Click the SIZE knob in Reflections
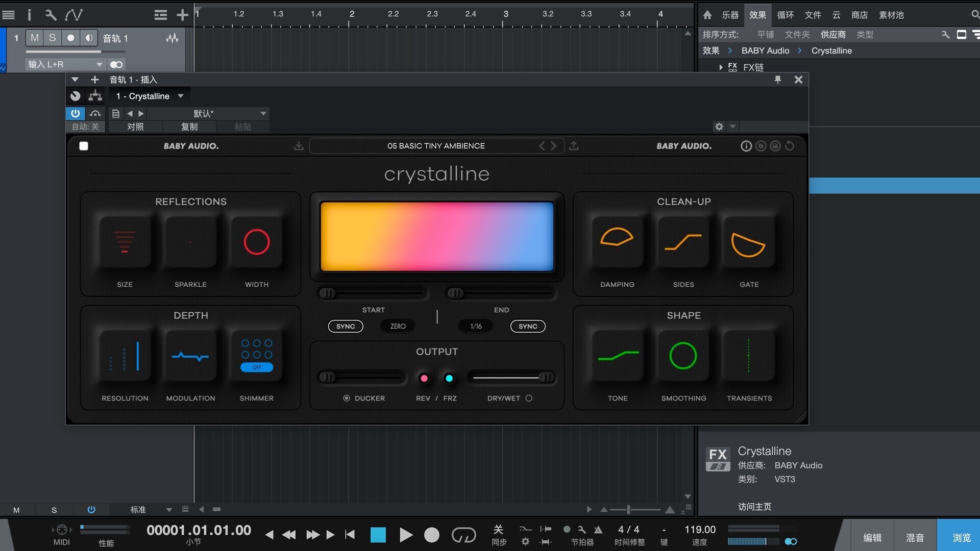Viewport: 980px width, 551px height. pyautogui.click(x=125, y=242)
